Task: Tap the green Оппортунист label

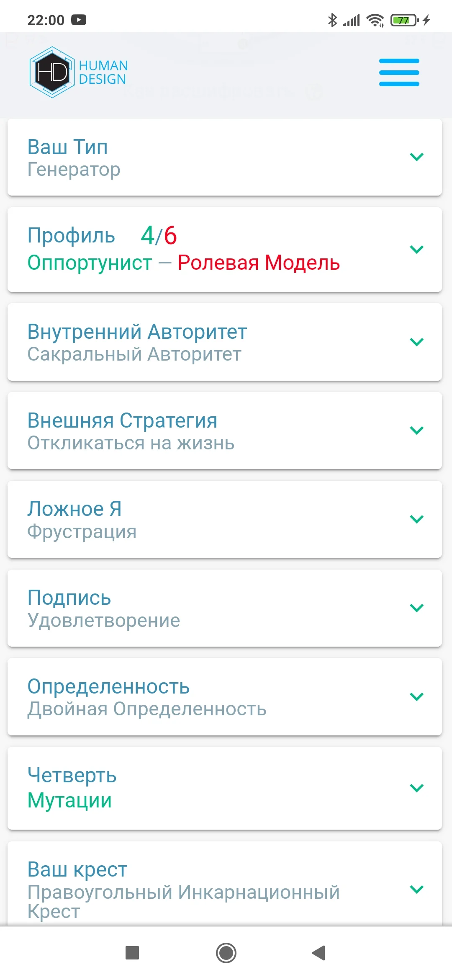Action: 90,263
